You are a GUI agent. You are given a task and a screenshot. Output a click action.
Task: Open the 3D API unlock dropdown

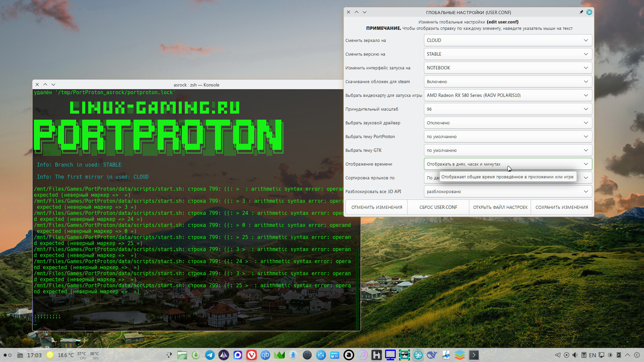pyautogui.click(x=507, y=191)
